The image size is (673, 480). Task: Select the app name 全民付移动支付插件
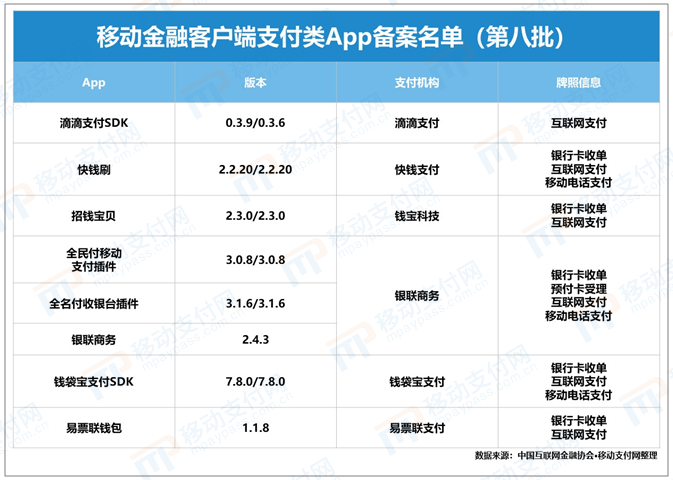94,259
